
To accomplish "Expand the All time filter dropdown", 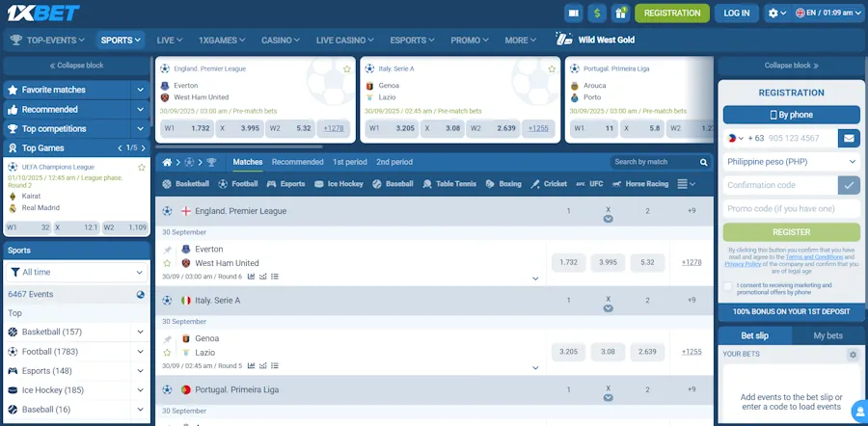I will click(76, 273).
